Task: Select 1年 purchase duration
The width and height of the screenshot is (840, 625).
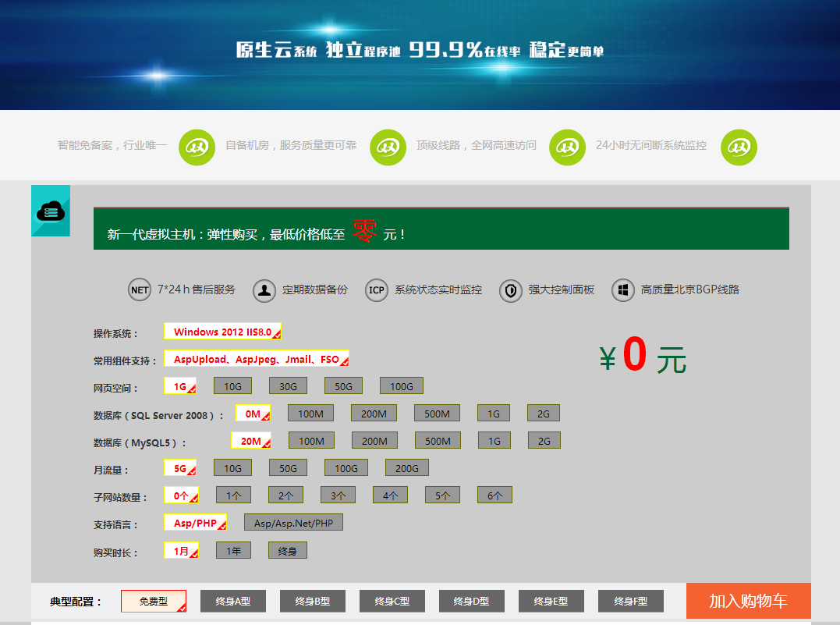Action: point(233,551)
